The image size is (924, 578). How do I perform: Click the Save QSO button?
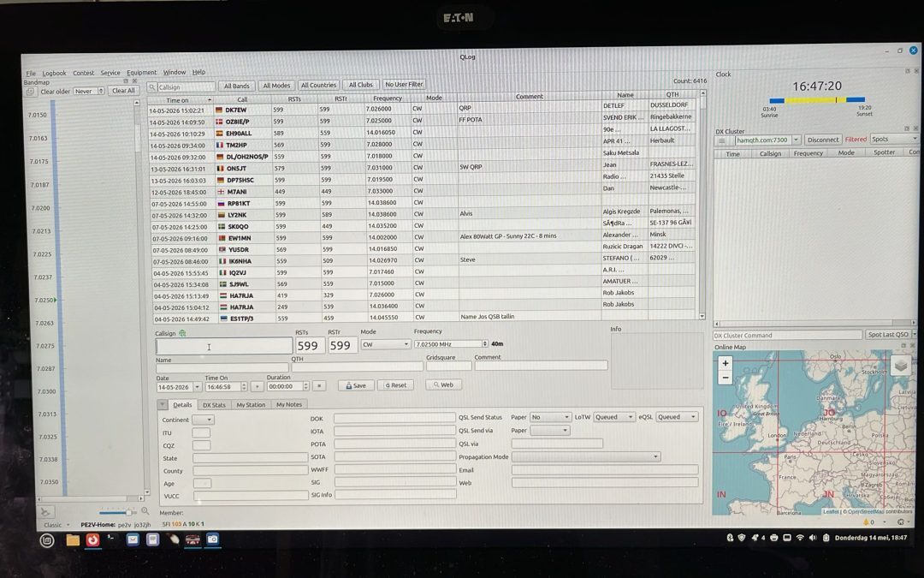355,385
